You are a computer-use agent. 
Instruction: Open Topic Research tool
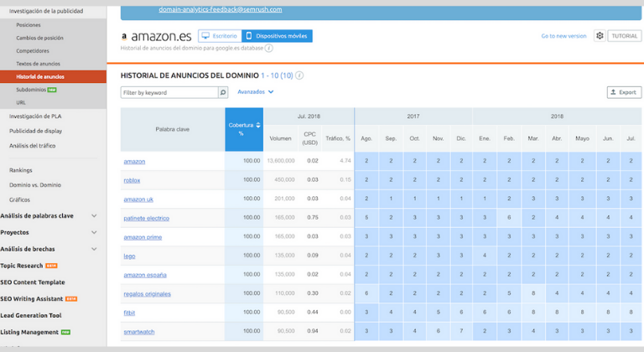point(21,266)
